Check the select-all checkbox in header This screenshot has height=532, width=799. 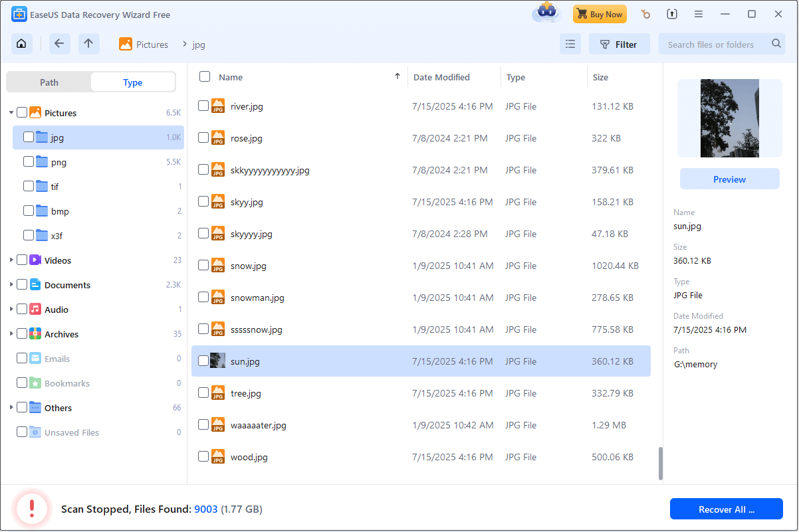coord(204,76)
